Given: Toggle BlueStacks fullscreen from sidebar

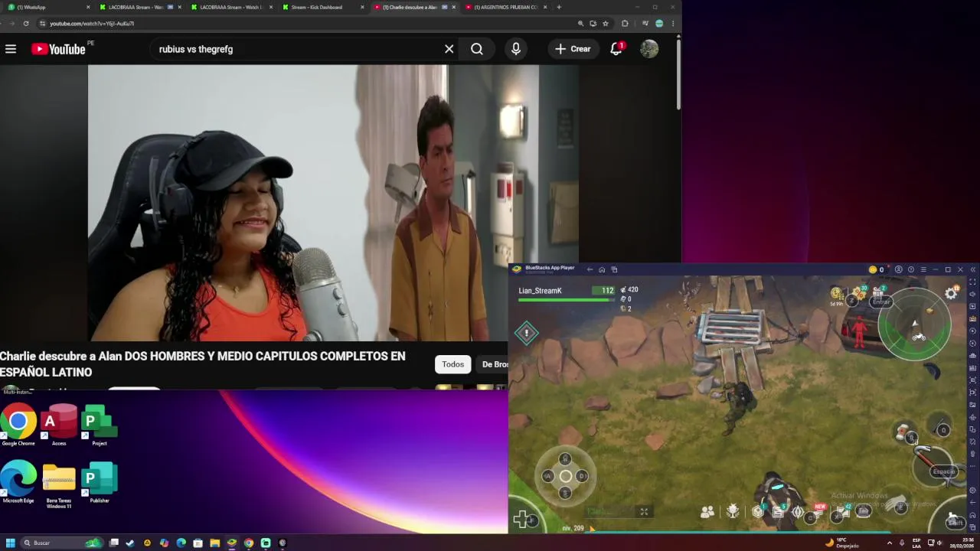Looking at the screenshot, I should click(x=973, y=282).
